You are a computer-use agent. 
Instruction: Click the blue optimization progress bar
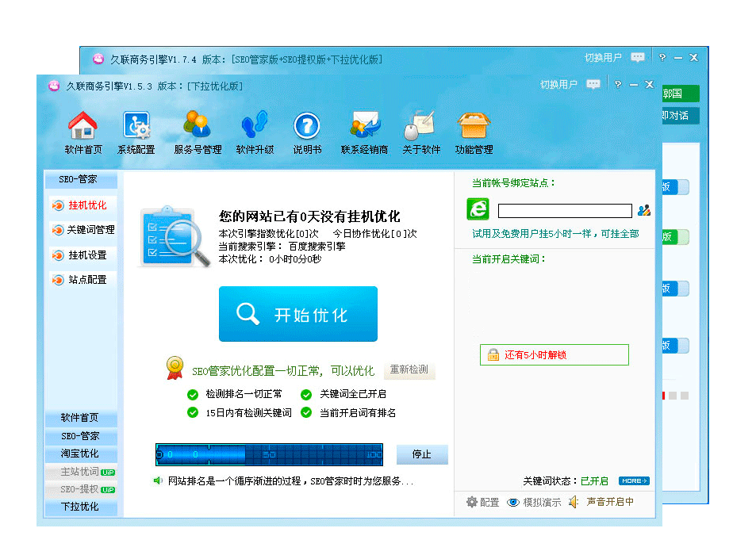pyautogui.click(x=269, y=454)
